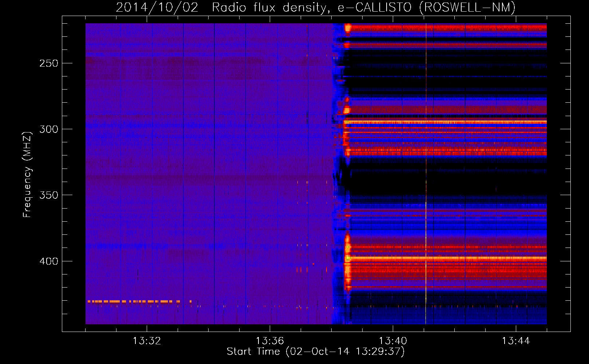This screenshot has width=589, height=364.
Task: Click the 'Start Time (02-Oct-14 13:29:37)' label
Action: (x=316, y=351)
